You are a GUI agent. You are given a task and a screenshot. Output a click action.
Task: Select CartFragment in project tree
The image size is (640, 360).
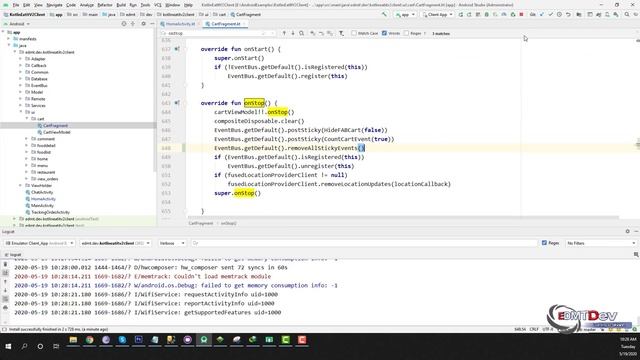[x=55, y=125]
